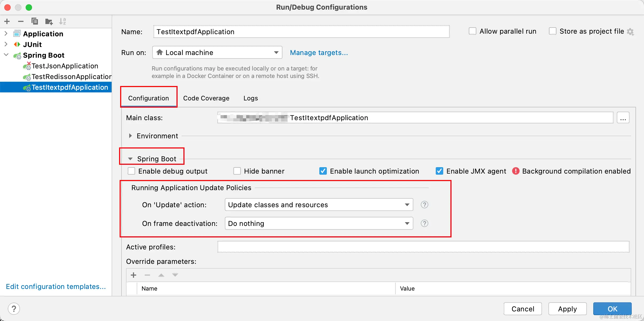Click the Application category icon
Viewport: 644px width, 321px height.
[x=17, y=34]
